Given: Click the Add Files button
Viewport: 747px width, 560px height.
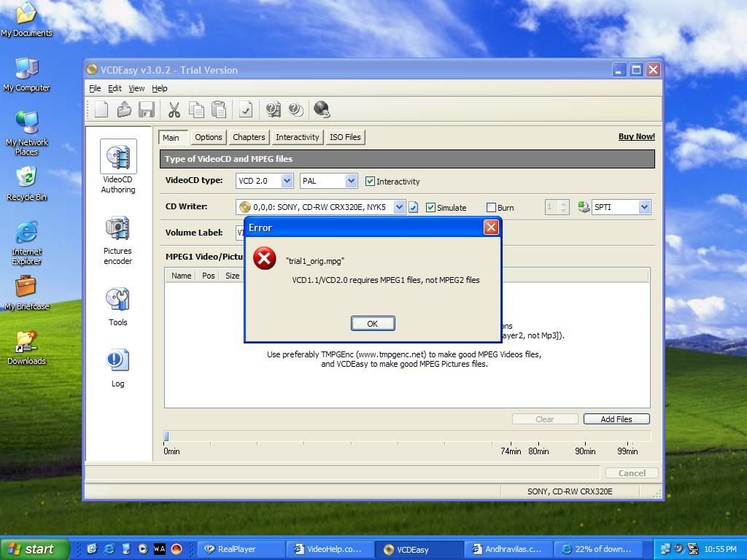Looking at the screenshot, I should point(616,419).
